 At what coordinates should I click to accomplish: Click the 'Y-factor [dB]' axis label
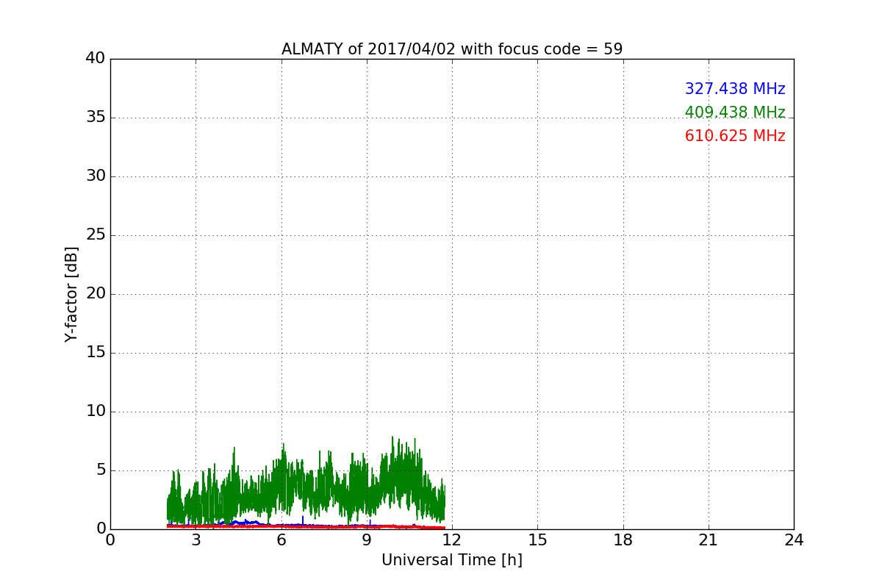point(71,294)
